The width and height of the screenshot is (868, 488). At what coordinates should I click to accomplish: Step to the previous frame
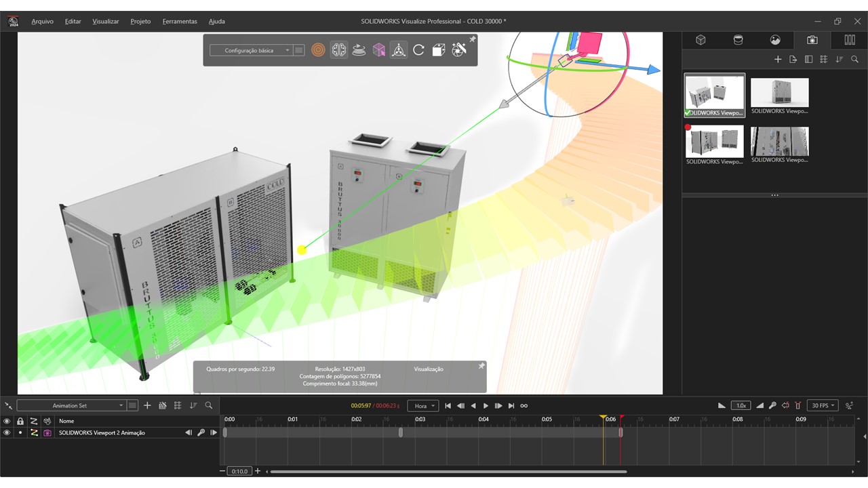point(460,406)
